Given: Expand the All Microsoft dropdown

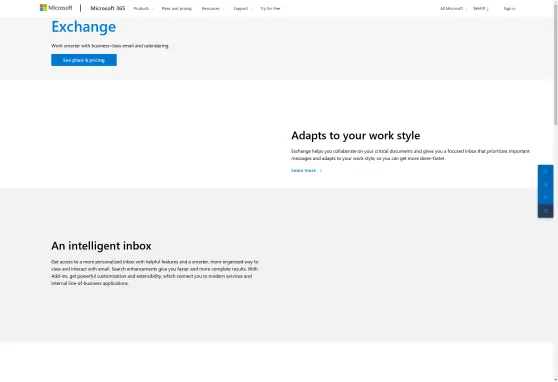Looking at the screenshot, I should pos(453,9).
